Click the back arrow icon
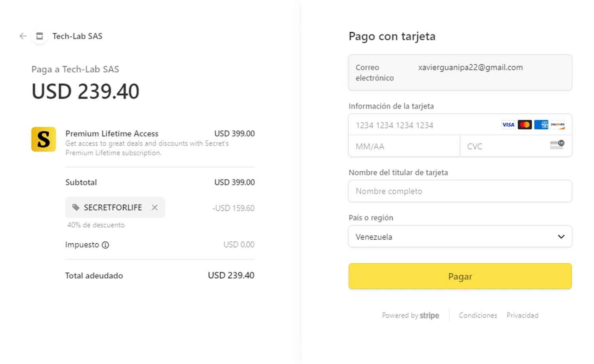The image size is (594, 364). pyautogui.click(x=23, y=36)
